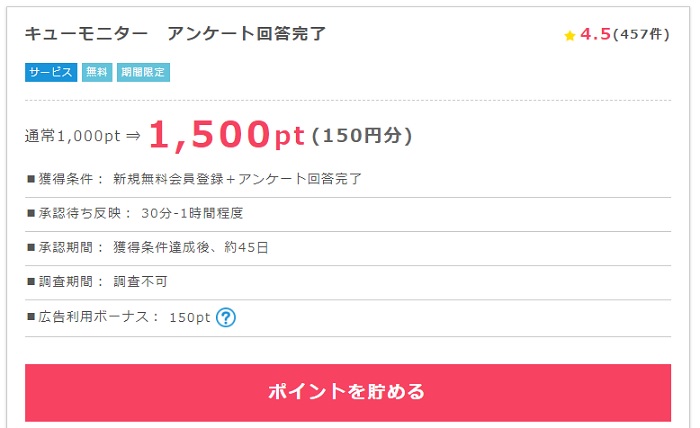Click the (150円分) yen equivalent text
700x428 pixels.
tap(362, 136)
